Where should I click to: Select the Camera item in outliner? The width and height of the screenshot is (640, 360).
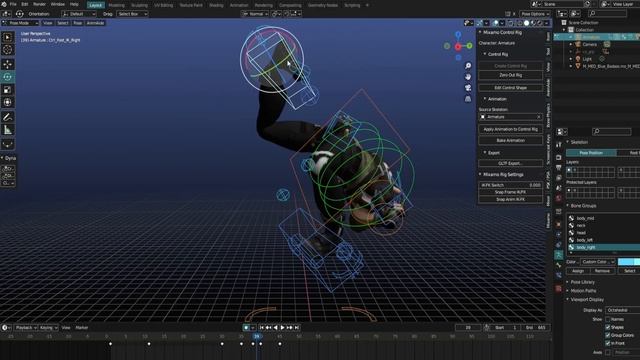(x=590, y=44)
